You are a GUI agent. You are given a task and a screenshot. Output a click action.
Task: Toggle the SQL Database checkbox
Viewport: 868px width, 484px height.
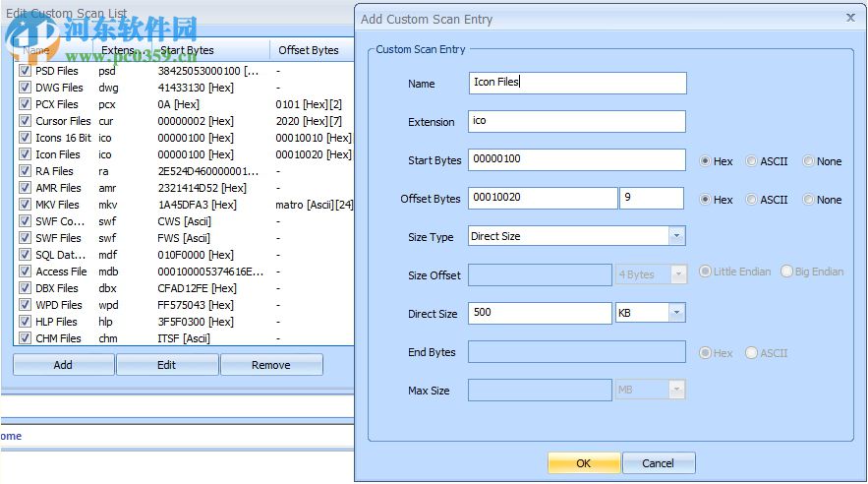[25, 254]
